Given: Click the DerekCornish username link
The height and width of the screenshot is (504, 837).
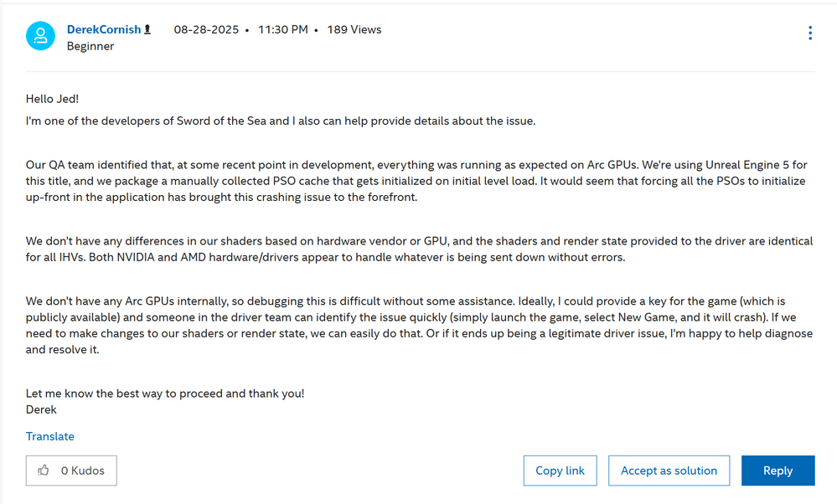Looking at the screenshot, I should tap(104, 29).
